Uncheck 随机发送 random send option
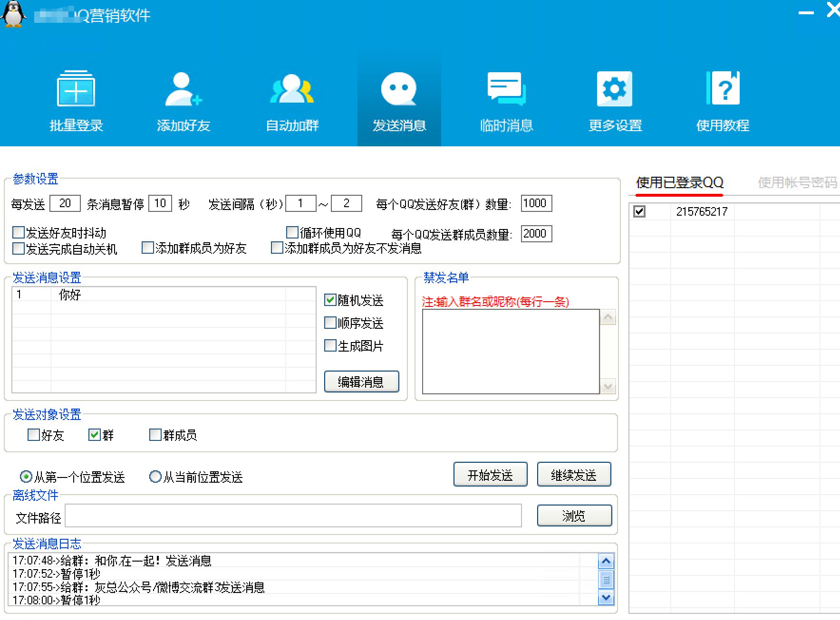The image size is (840, 620). tap(330, 300)
